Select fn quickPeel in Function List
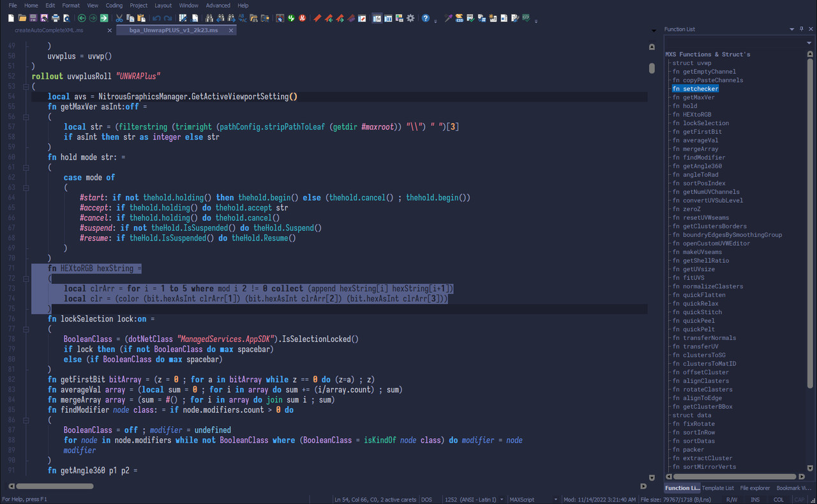The height and width of the screenshot is (504, 817). pos(694,321)
